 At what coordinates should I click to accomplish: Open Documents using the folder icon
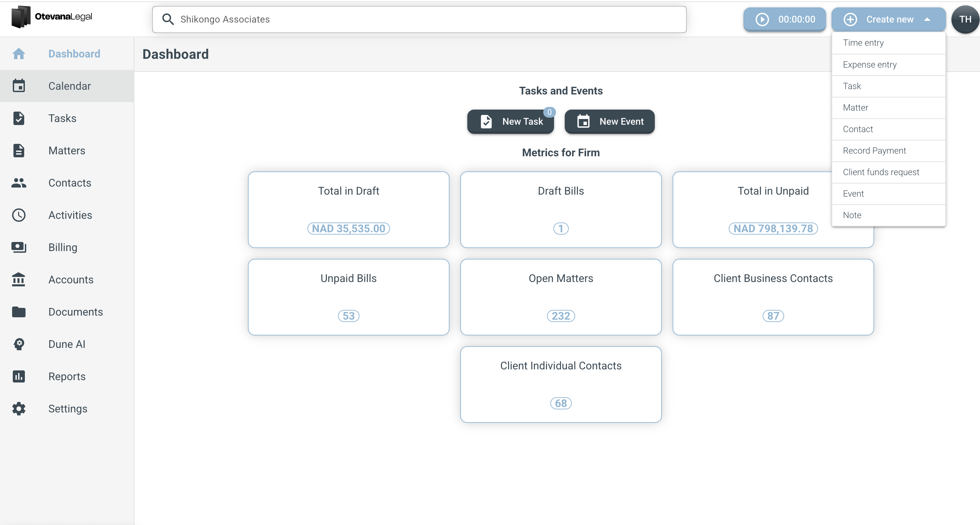click(x=19, y=312)
